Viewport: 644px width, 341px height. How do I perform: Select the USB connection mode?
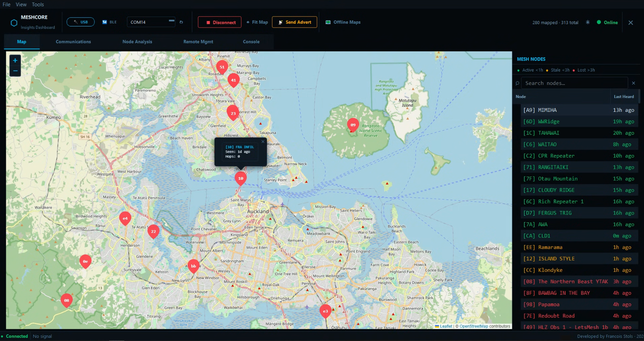80,22
